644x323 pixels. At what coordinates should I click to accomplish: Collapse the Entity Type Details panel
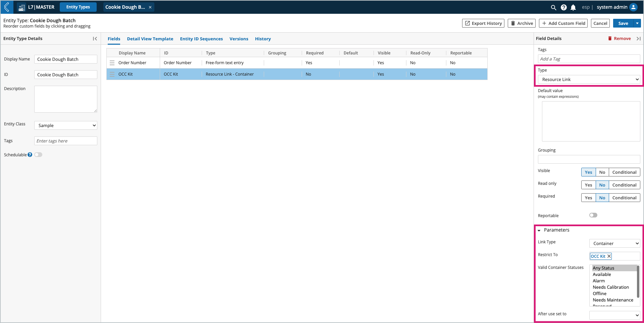[95, 39]
